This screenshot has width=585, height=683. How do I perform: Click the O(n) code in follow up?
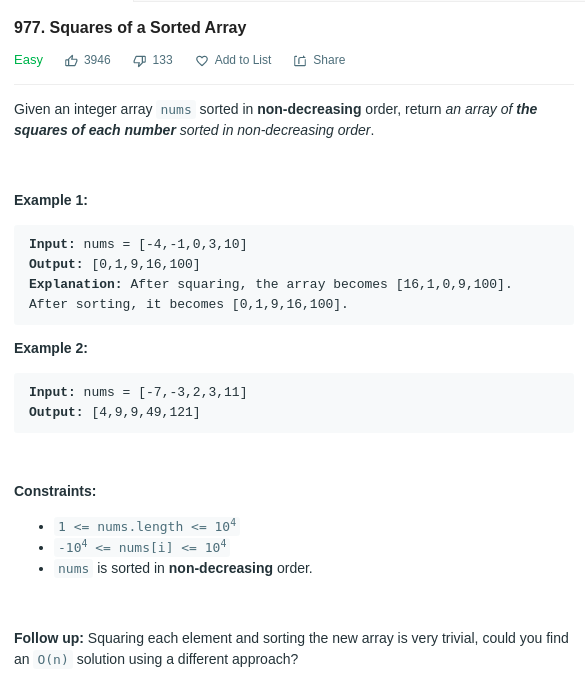[x=53, y=659]
